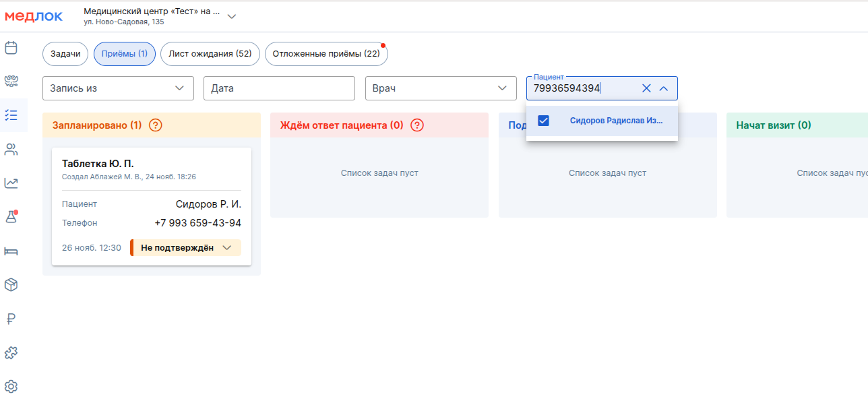This screenshot has width=868, height=403.
Task: Click the Дата input field
Action: click(x=279, y=88)
